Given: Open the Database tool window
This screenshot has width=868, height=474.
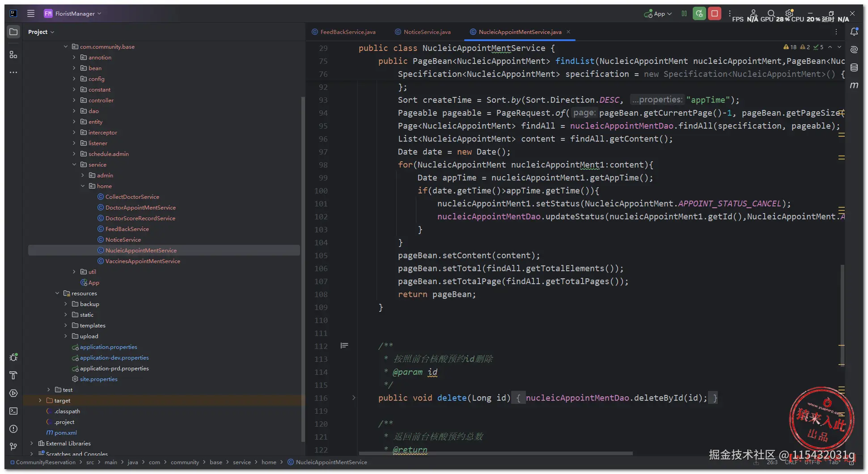Looking at the screenshot, I should point(854,67).
